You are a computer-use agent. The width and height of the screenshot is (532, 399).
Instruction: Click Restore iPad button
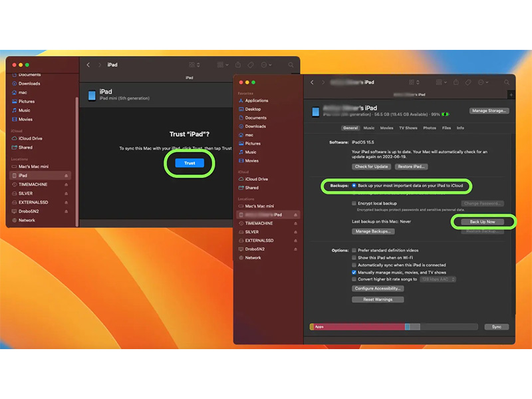411,167
